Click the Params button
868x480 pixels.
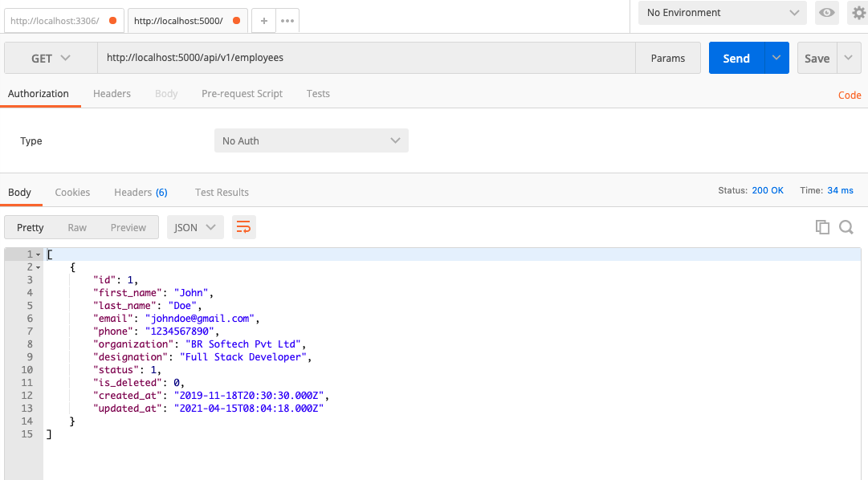tap(668, 59)
